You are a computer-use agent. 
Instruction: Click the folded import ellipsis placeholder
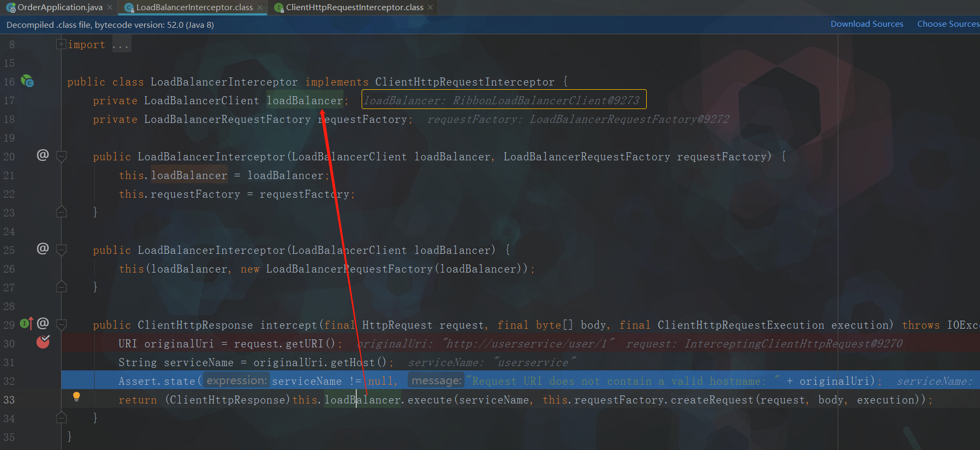120,45
